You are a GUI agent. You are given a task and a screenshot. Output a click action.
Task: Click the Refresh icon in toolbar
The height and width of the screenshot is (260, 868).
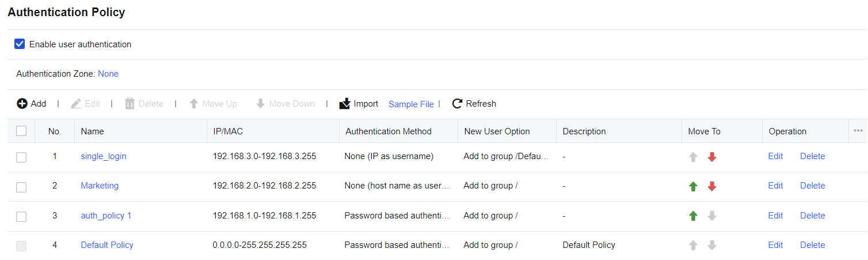(457, 104)
